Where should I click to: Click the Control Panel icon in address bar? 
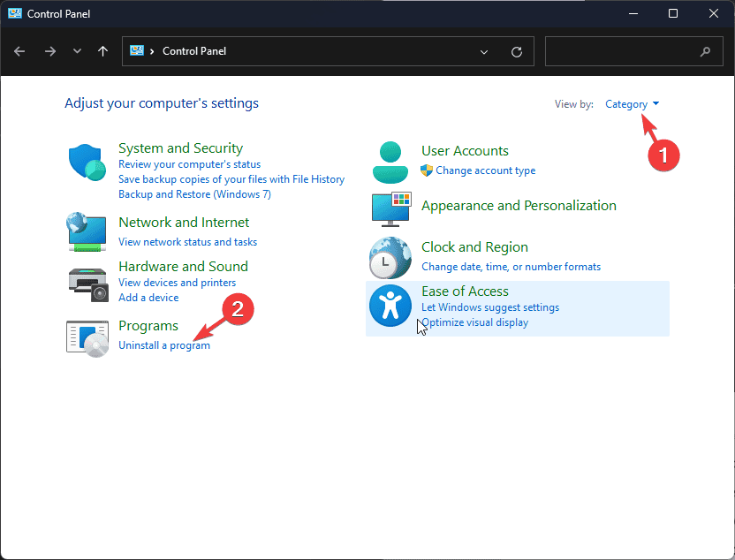tap(137, 50)
